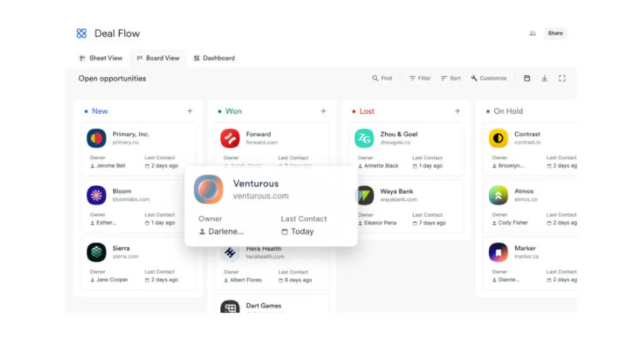
Task: Click the Won column header
Action: (233, 111)
